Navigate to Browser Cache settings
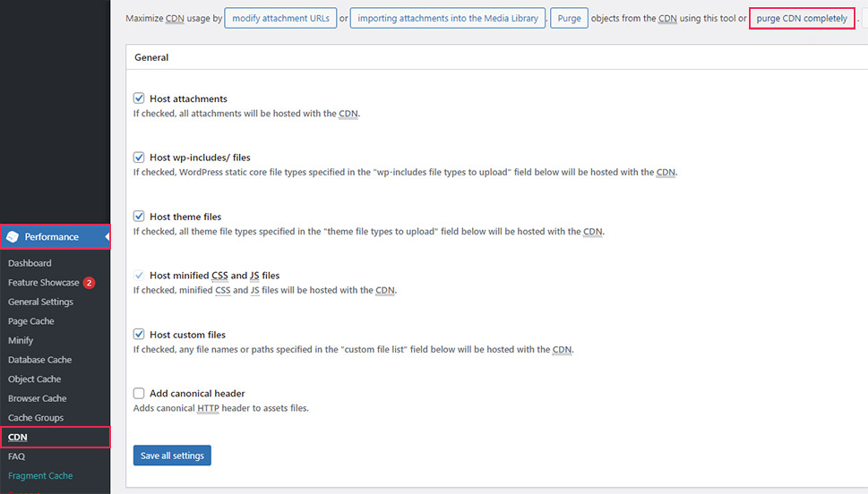 point(38,398)
